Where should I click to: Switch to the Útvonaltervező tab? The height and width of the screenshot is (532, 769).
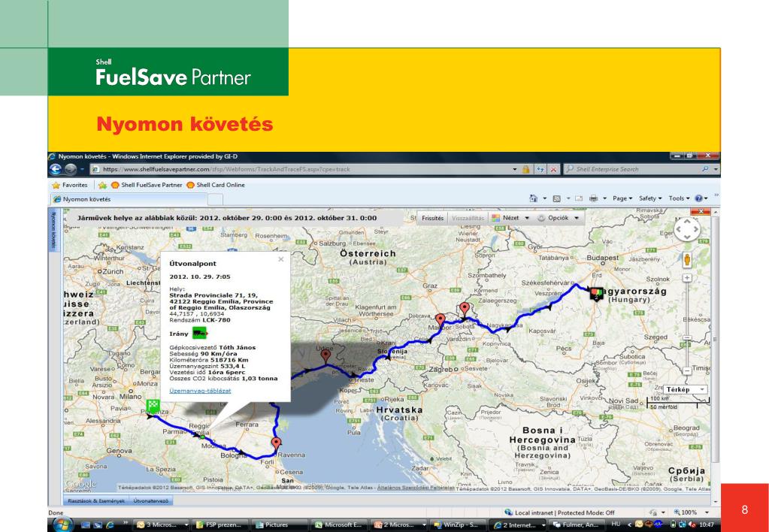tap(150, 501)
